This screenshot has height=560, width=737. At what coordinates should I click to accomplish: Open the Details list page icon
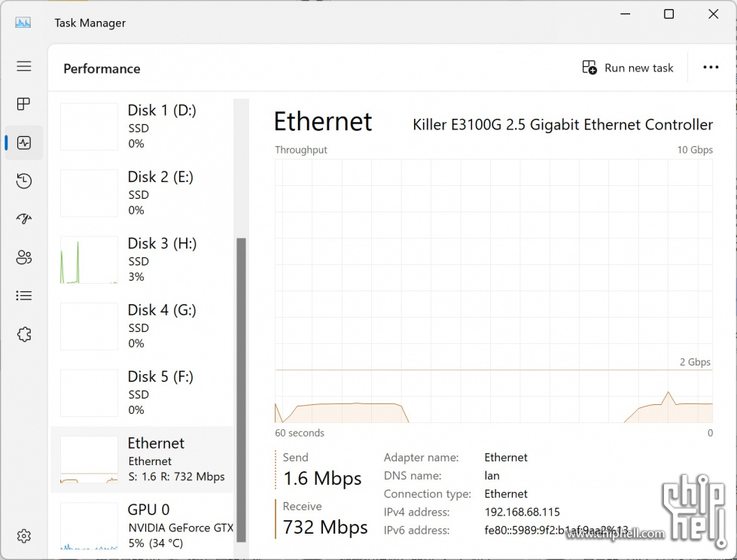[x=24, y=296]
